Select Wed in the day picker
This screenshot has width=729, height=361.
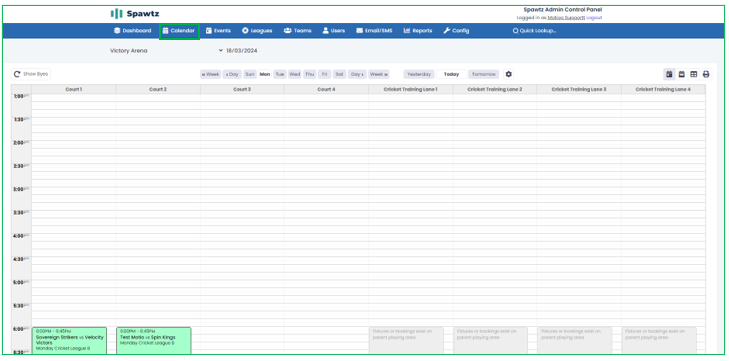[294, 74]
